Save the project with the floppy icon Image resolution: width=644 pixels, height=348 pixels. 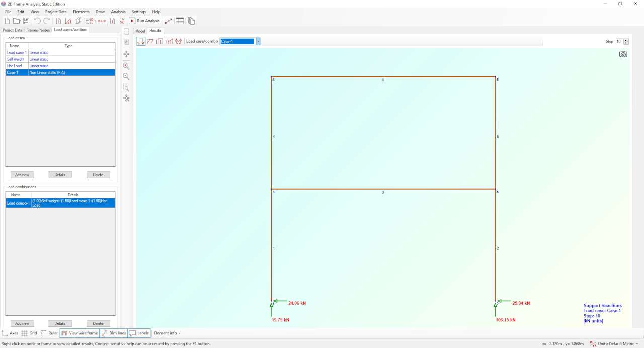tap(26, 21)
